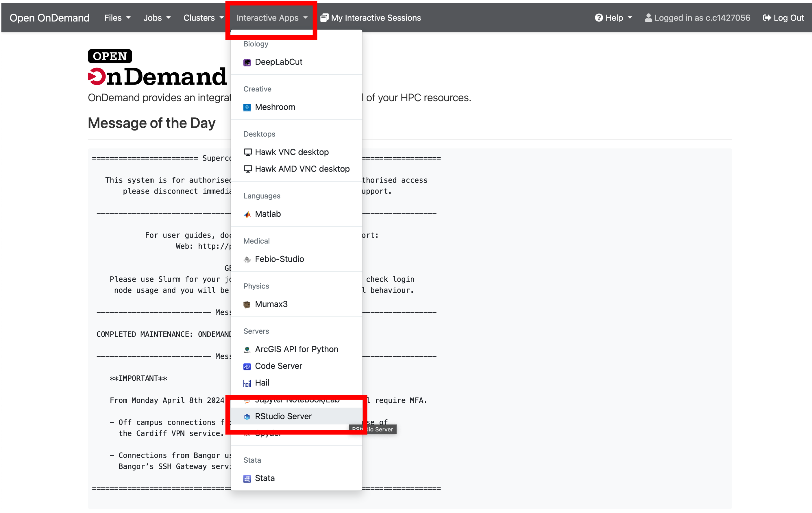Click the Matlab logo icon
The height and width of the screenshot is (513, 812).
pos(247,214)
